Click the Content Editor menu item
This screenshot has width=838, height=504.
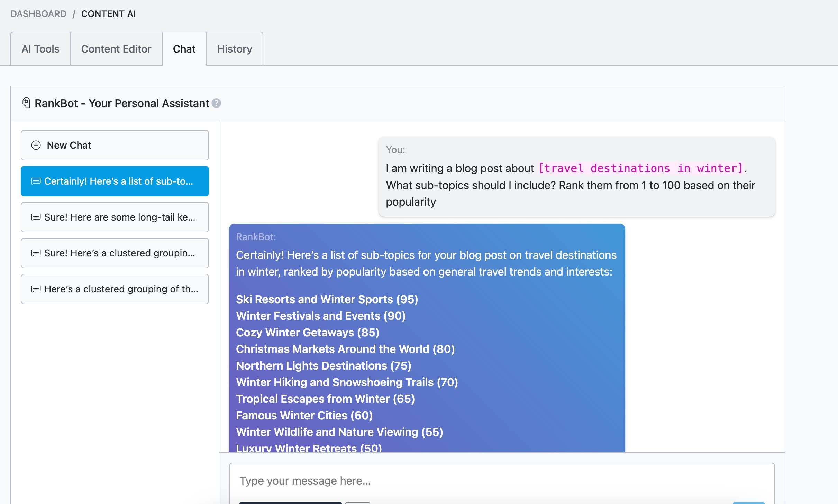point(116,49)
